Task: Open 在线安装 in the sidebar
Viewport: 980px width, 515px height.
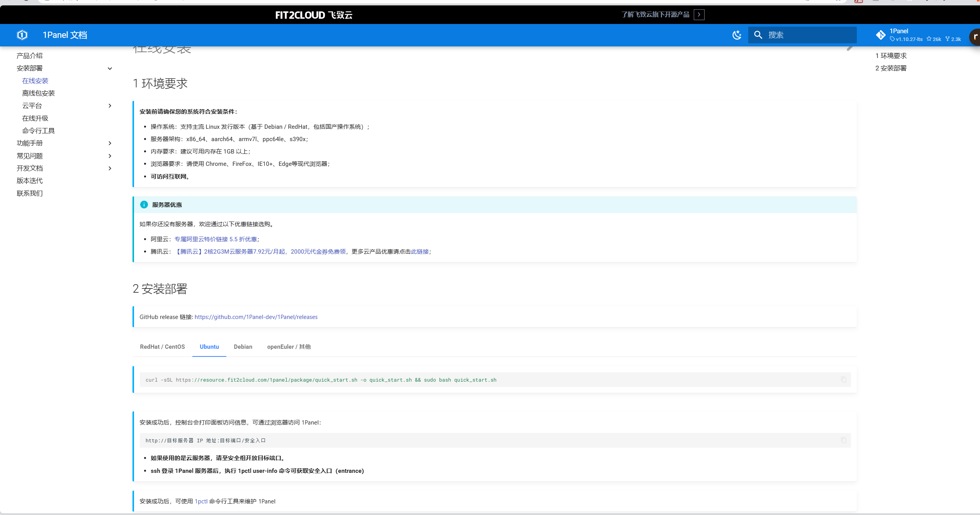Action: click(x=35, y=81)
